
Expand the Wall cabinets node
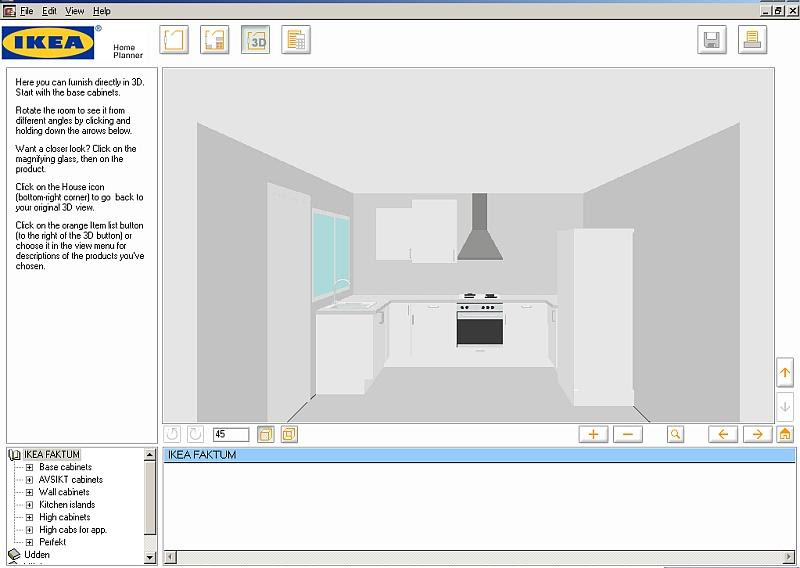point(30,492)
